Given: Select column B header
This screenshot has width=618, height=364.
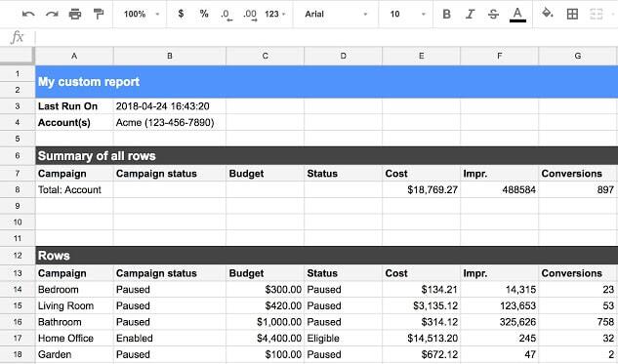Looking at the screenshot, I should tap(170, 56).
